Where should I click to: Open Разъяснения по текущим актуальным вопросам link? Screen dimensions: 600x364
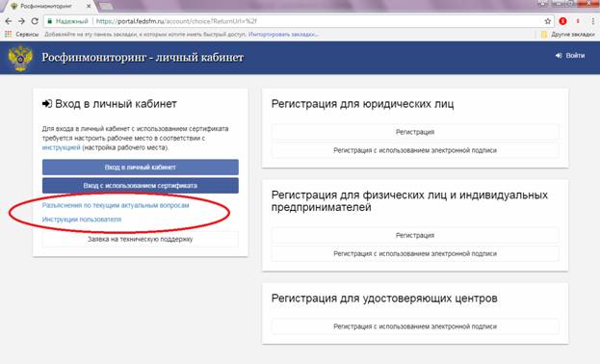(x=116, y=205)
